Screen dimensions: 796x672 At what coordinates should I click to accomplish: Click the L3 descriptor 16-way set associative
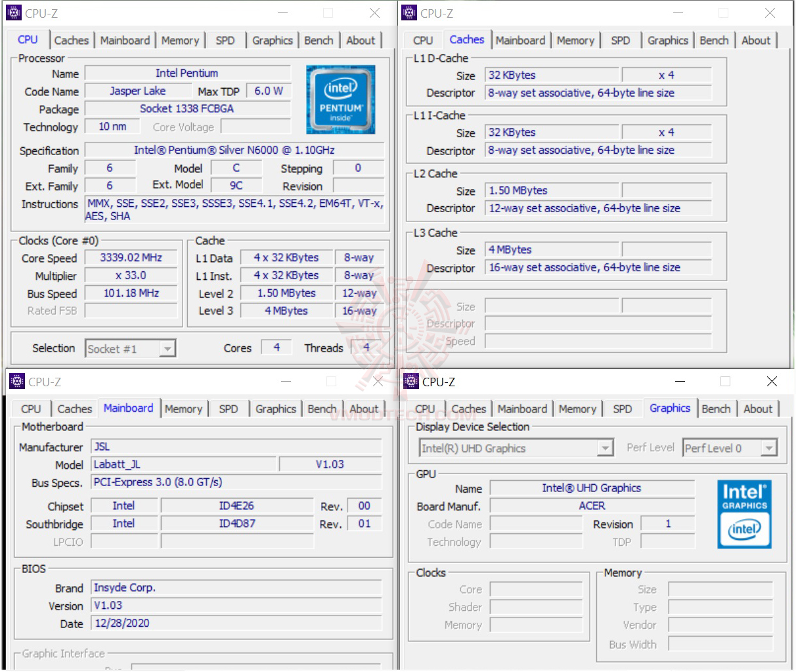pos(598,267)
